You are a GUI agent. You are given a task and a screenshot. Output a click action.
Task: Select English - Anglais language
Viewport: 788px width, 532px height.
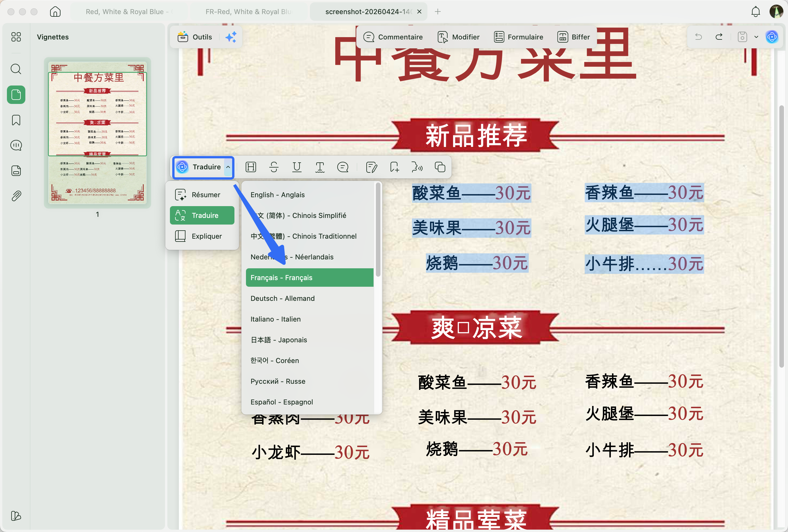click(x=310, y=195)
